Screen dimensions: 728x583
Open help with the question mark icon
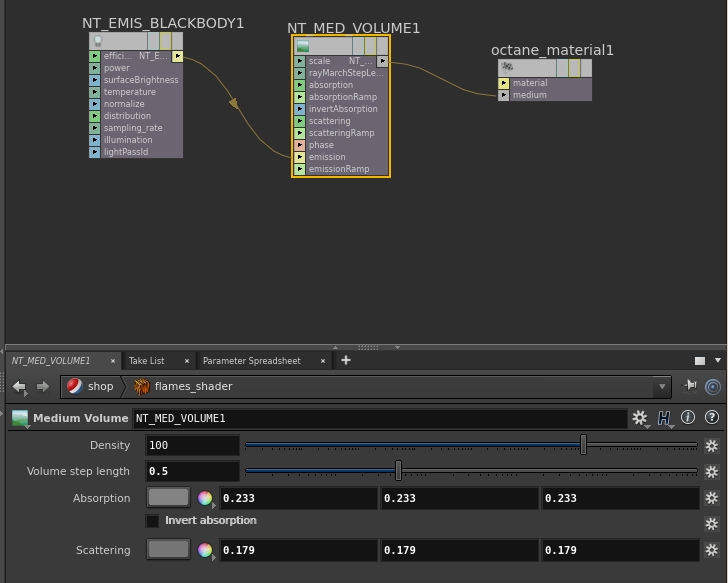pos(712,417)
